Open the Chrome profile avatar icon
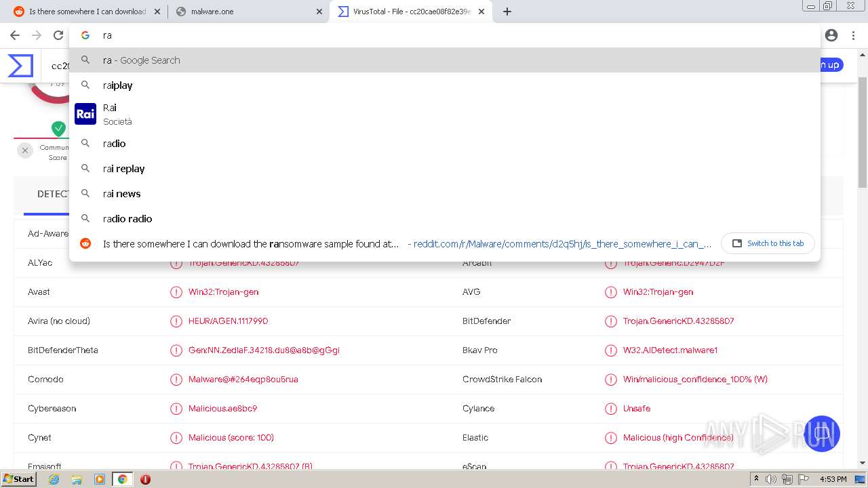Viewport: 868px width, 488px height. tap(831, 35)
